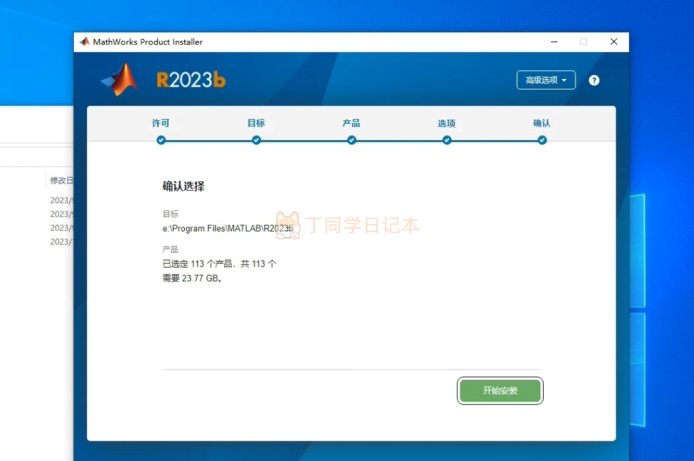This screenshot has height=461, width=694.
Task: Open the 高级选项 dropdown
Action: tap(546, 80)
